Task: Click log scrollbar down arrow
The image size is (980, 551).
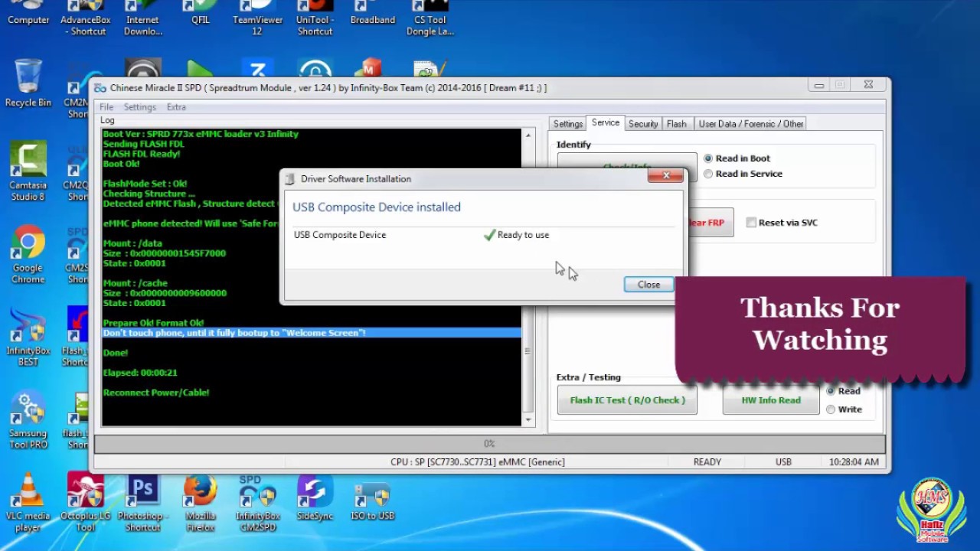Action: tap(528, 420)
